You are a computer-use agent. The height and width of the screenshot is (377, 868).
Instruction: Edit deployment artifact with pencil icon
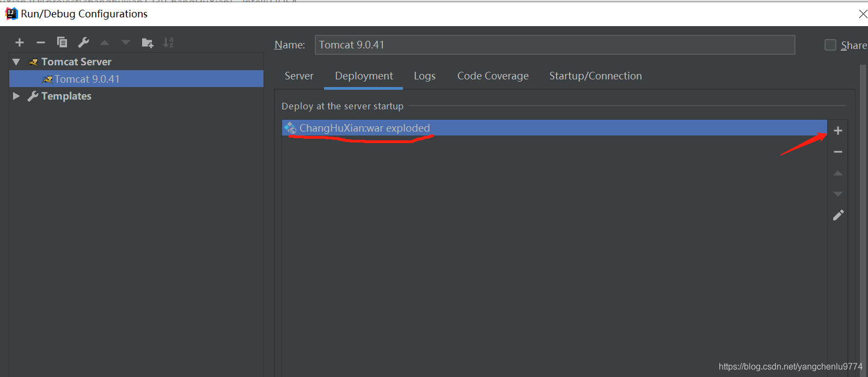coord(838,215)
